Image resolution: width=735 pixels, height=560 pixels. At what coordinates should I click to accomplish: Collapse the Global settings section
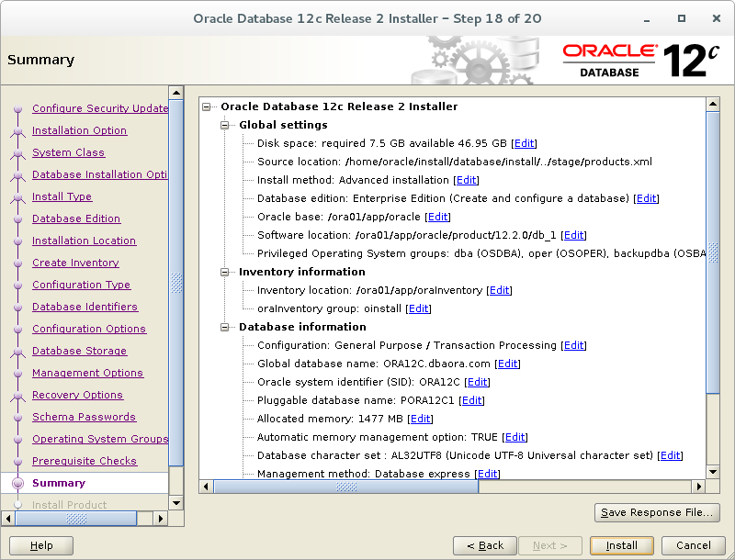pyautogui.click(x=224, y=125)
